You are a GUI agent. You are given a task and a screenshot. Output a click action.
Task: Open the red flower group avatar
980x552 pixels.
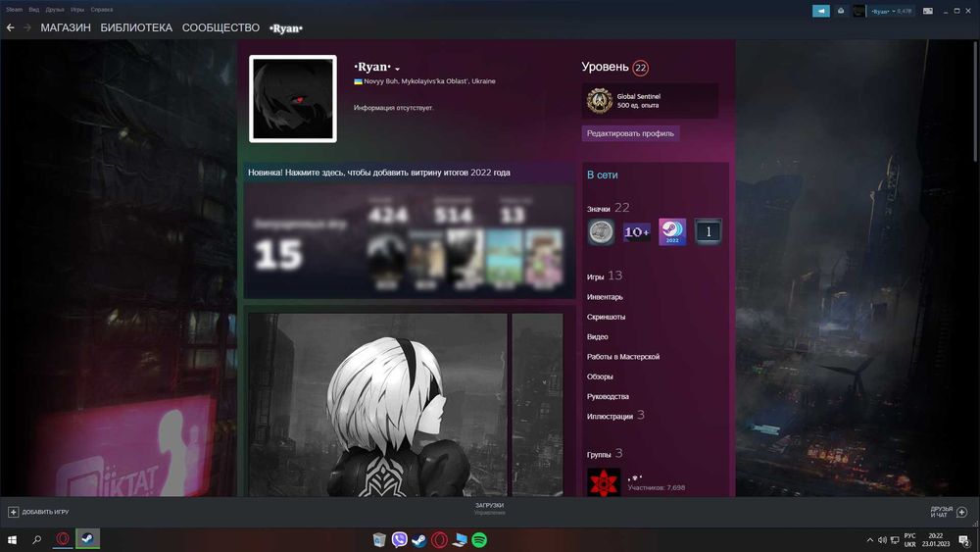tap(604, 482)
